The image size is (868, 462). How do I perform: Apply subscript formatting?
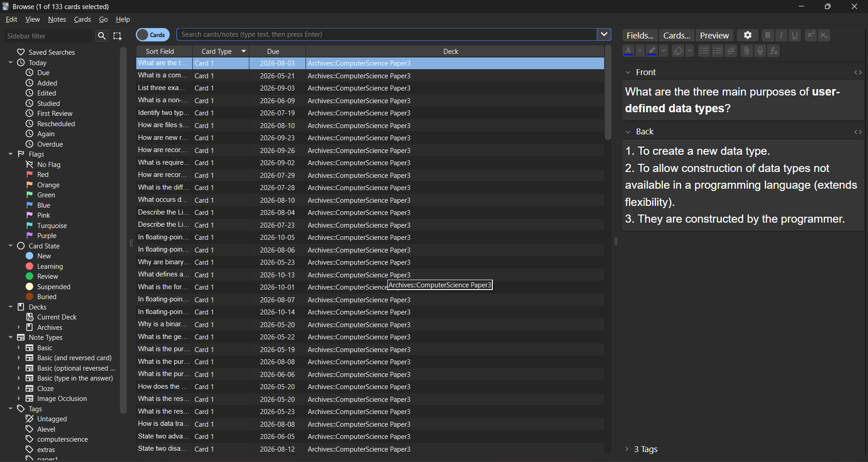[824, 35]
